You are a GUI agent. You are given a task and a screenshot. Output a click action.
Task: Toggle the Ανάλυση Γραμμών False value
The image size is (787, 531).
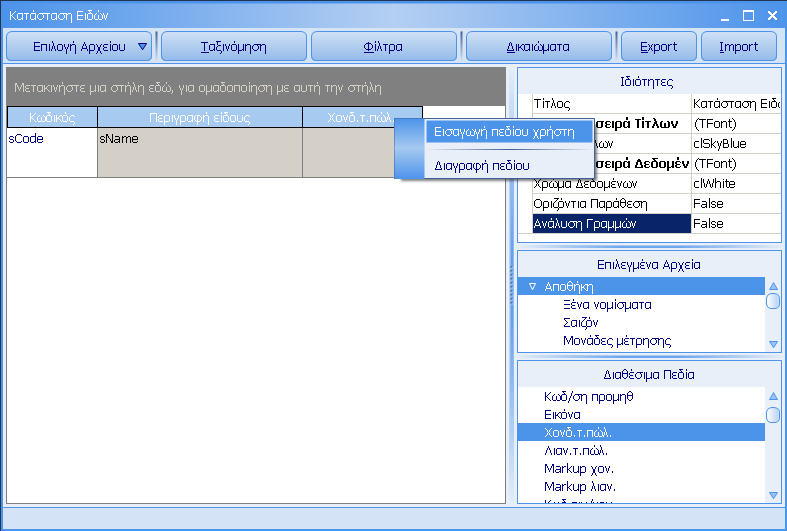736,224
